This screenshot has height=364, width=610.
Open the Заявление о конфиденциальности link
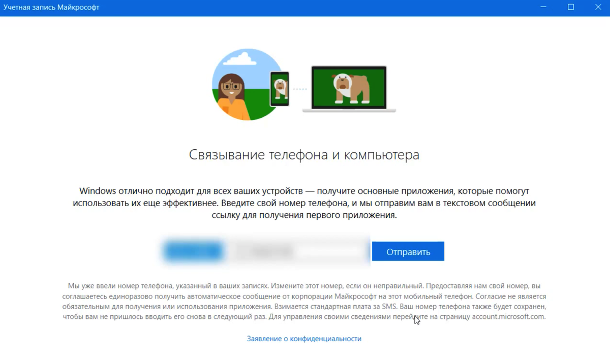tap(304, 339)
